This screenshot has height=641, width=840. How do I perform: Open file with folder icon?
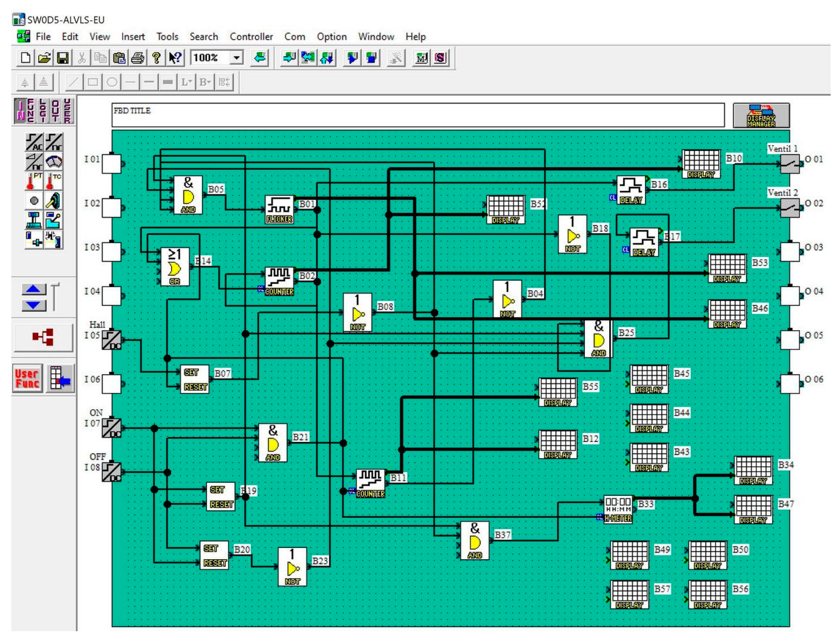(44, 58)
